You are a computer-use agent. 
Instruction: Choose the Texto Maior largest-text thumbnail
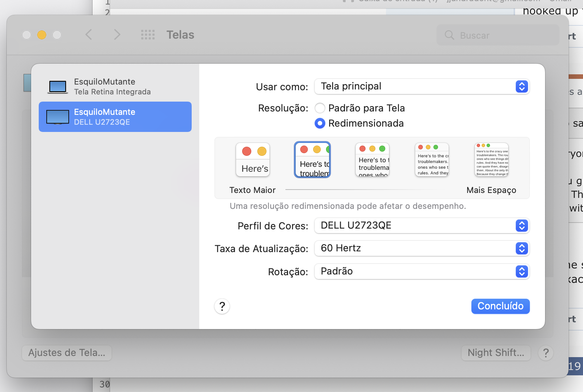point(253,160)
